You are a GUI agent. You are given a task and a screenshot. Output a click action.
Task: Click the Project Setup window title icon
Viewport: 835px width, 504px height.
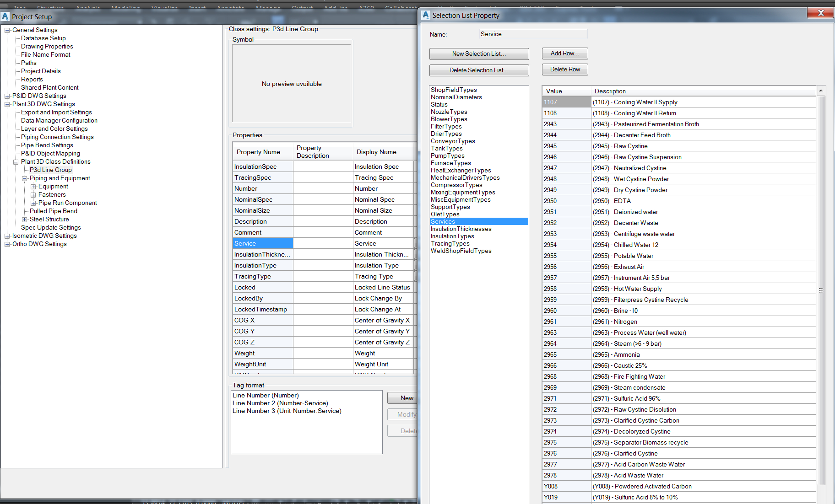5,16
